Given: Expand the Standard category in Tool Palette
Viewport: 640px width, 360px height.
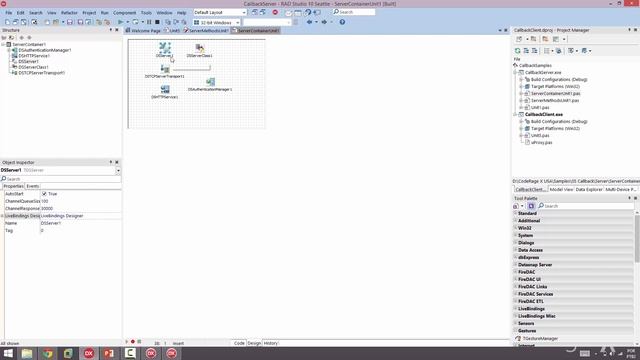Looking at the screenshot, I should click(516, 213).
